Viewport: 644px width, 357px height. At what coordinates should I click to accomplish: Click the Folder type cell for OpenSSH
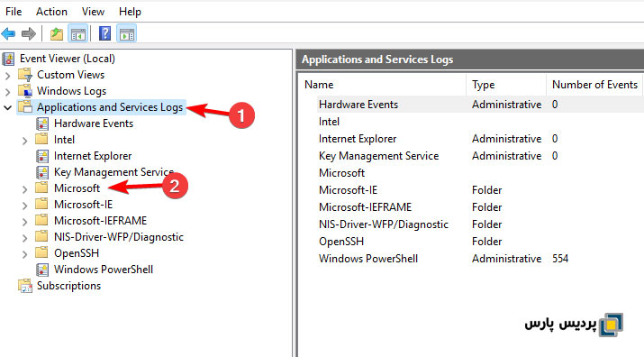(x=486, y=242)
